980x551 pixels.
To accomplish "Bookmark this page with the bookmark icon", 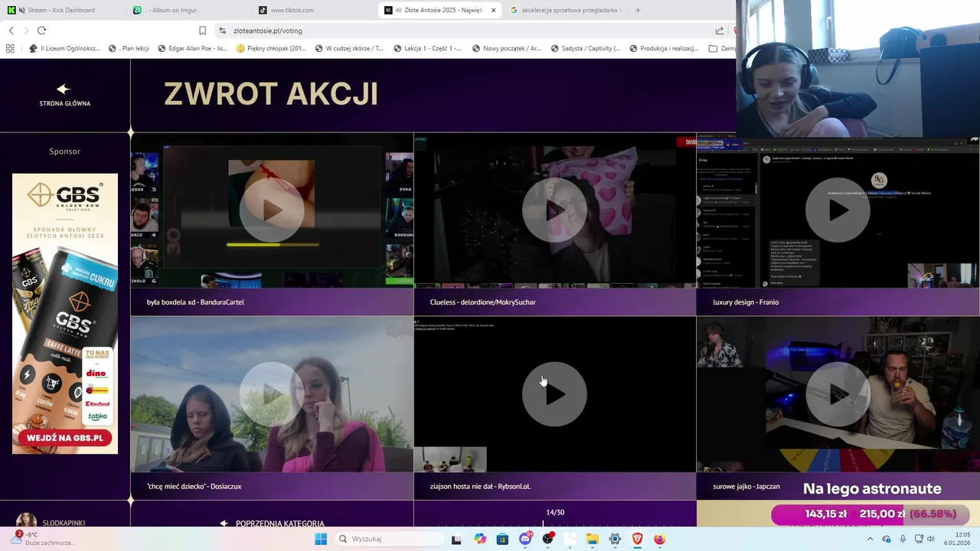I will coord(202,31).
